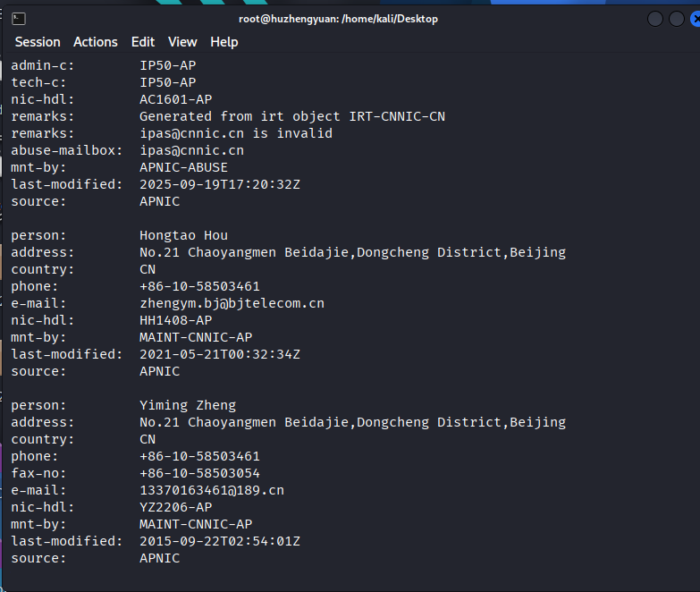This screenshot has width=700, height=592.
Task: Click Hongtao Hou's address line
Action: [x=352, y=252]
